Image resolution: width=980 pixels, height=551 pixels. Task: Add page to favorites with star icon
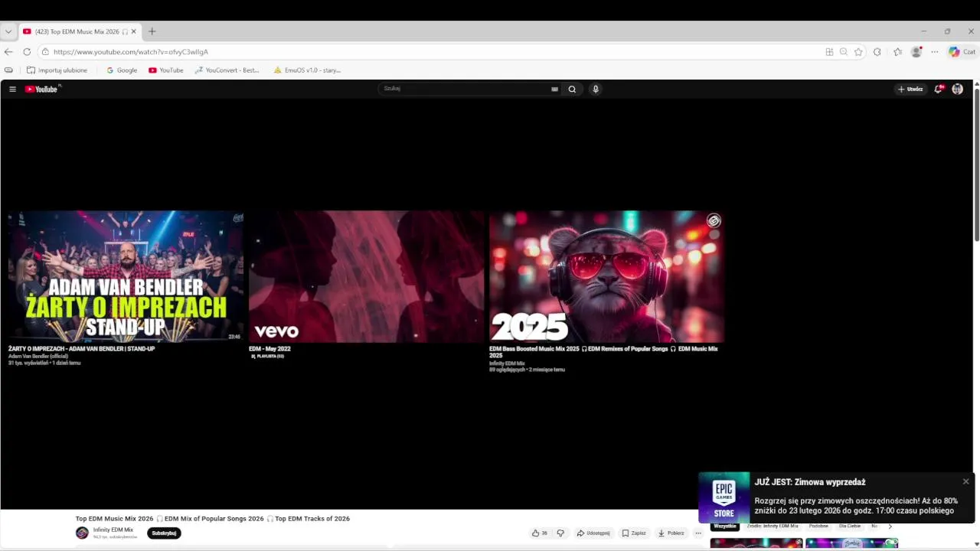pos(858,52)
